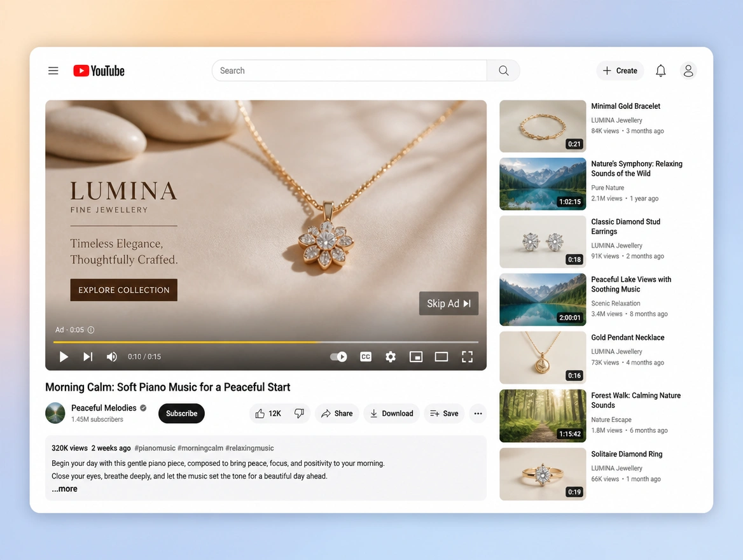Click the '12K' like count
Image resolution: width=743 pixels, height=560 pixels.
point(275,414)
